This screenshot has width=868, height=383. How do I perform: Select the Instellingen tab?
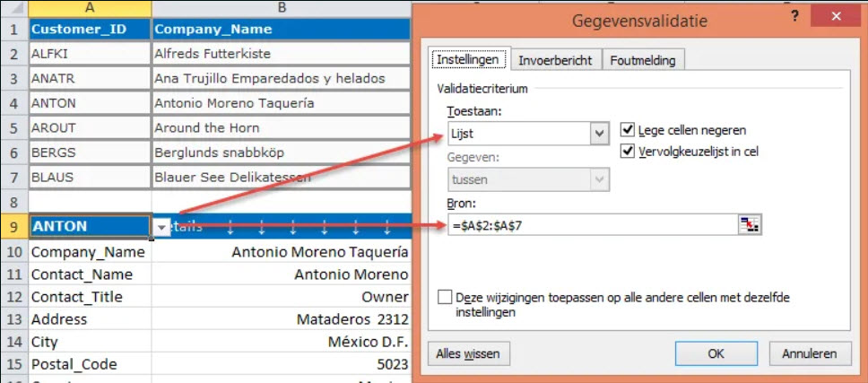pyautogui.click(x=468, y=60)
